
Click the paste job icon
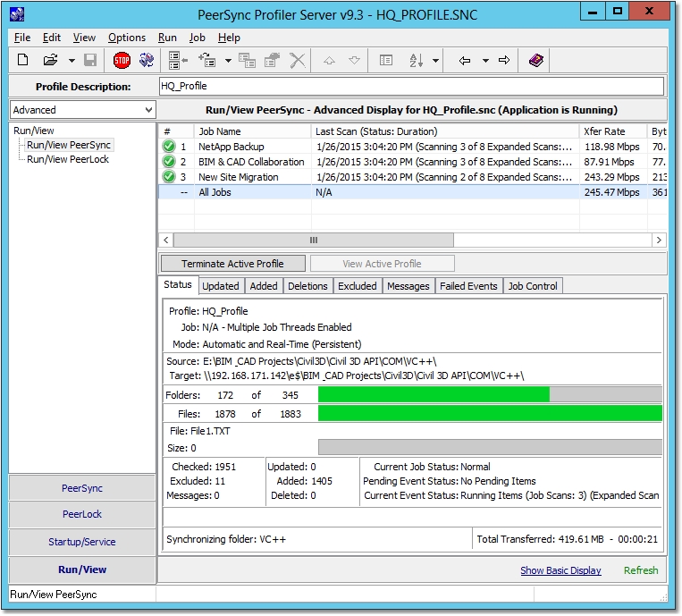coord(273,60)
